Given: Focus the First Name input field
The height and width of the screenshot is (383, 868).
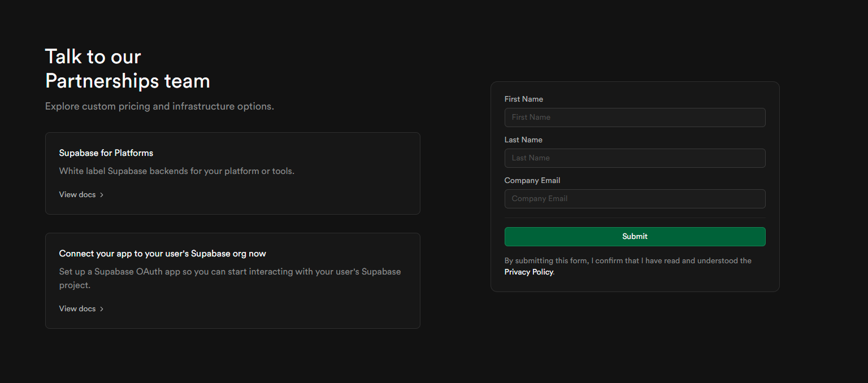Looking at the screenshot, I should click(x=635, y=117).
